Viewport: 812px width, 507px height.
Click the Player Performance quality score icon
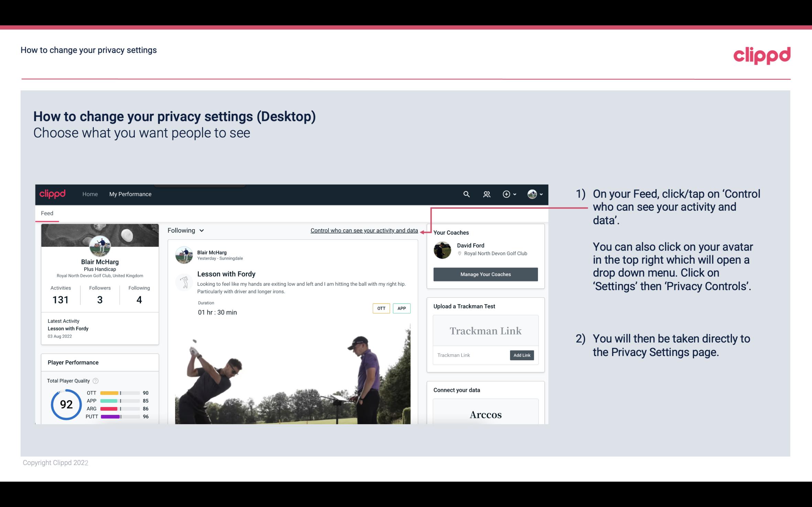click(x=95, y=380)
